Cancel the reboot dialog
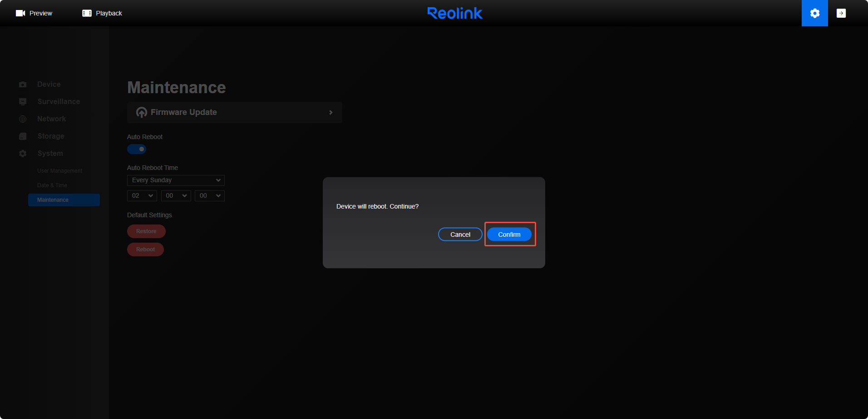 point(459,234)
